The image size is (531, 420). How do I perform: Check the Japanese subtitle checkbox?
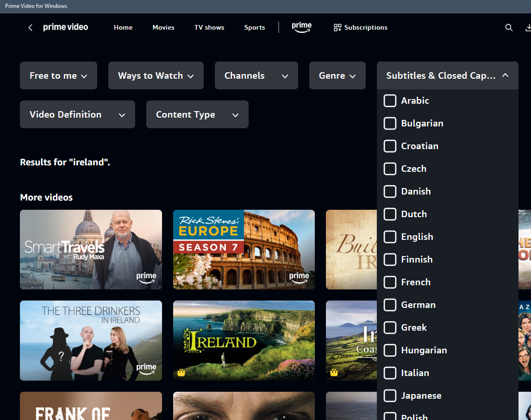(x=390, y=395)
